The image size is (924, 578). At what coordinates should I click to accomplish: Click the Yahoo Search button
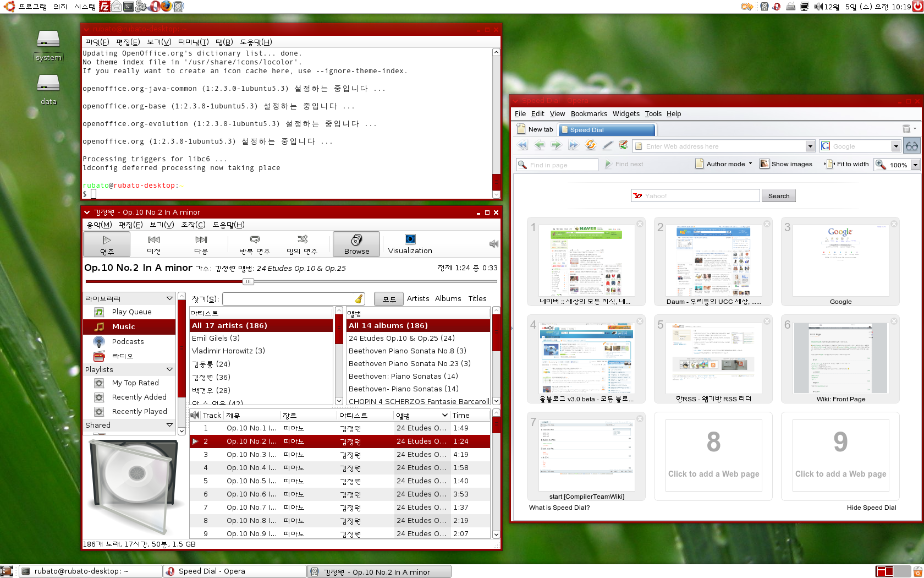778,196
